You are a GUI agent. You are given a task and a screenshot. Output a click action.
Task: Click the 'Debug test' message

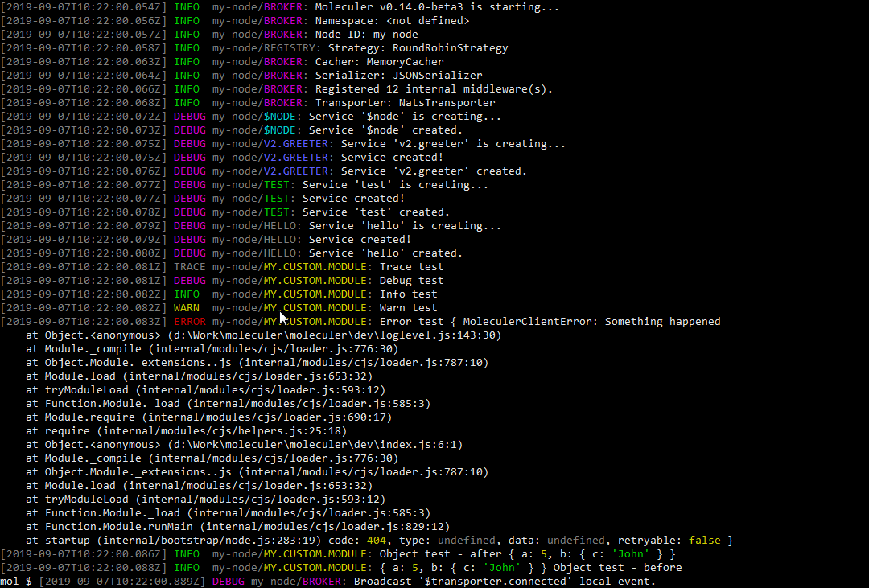(412, 281)
